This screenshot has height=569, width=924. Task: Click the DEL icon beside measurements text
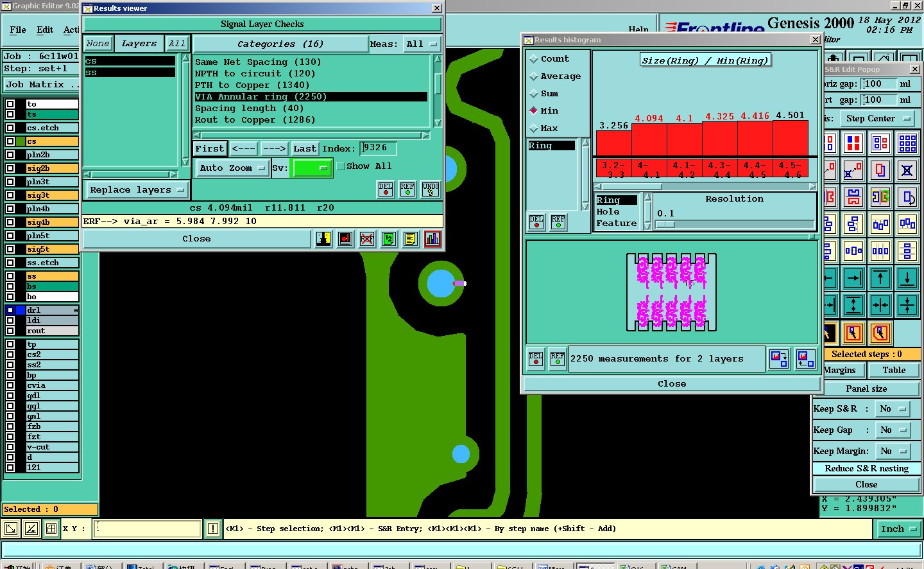click(x=536, y=358)
